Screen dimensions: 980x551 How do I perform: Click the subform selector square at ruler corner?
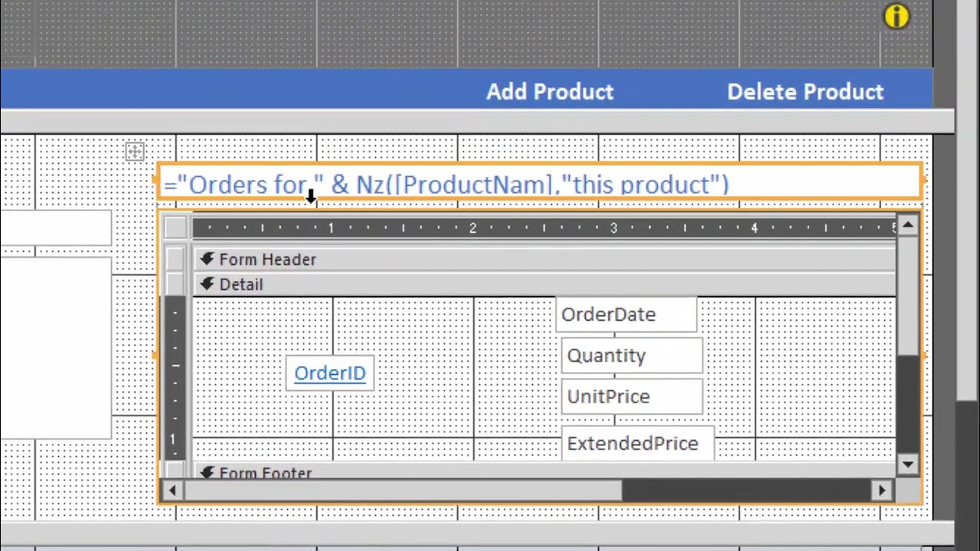pos(175,227)
